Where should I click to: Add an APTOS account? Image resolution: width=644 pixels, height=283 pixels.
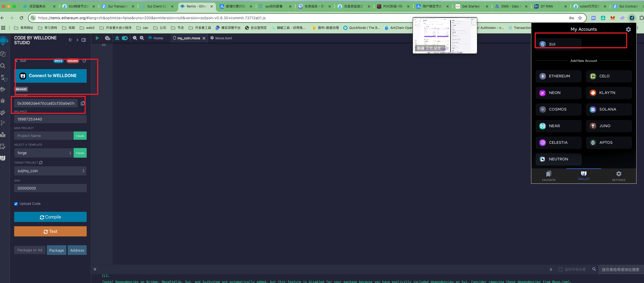click(609, 142)
